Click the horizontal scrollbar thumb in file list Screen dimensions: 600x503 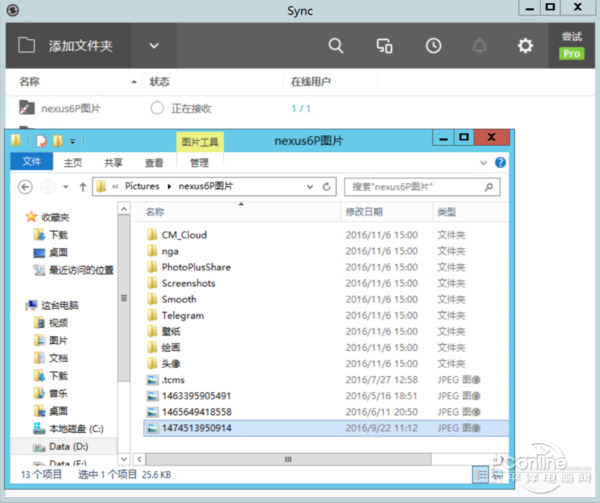pyautogui.click(x=288, y=459)
